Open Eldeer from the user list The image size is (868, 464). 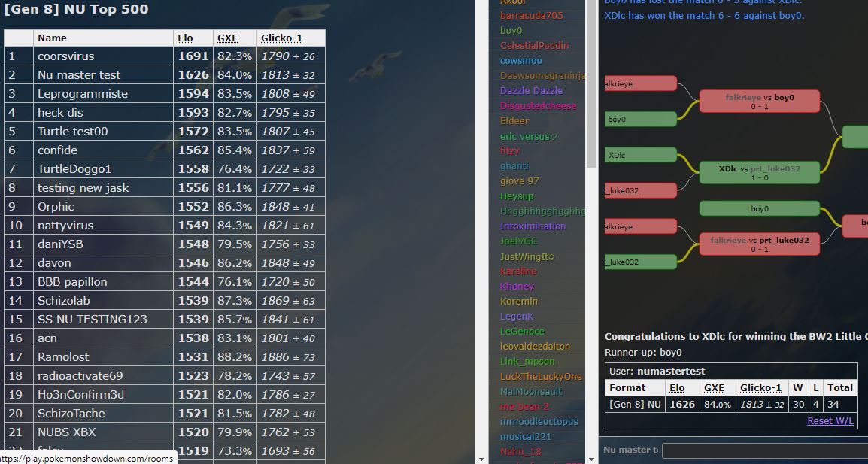(x=514, y=121)
